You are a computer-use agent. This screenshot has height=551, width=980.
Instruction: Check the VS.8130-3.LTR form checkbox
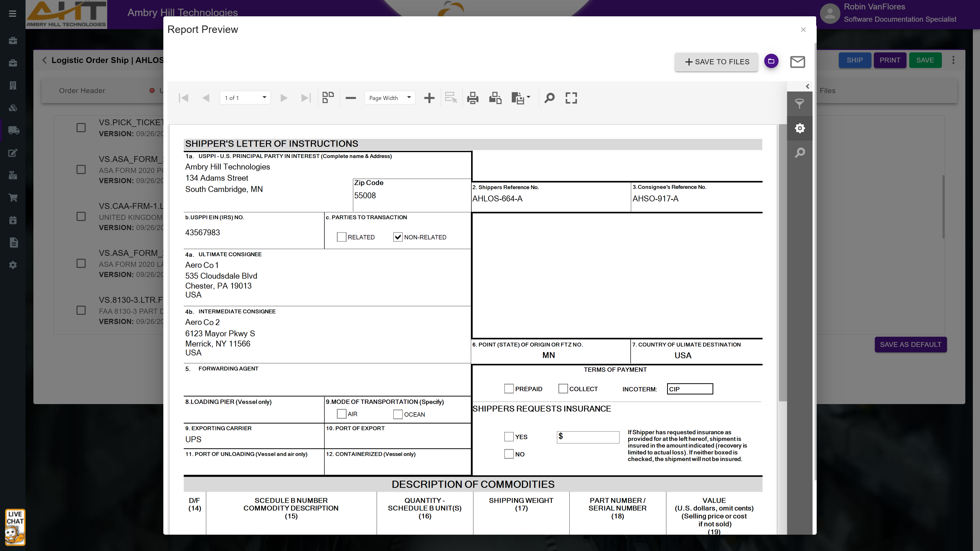81,311
